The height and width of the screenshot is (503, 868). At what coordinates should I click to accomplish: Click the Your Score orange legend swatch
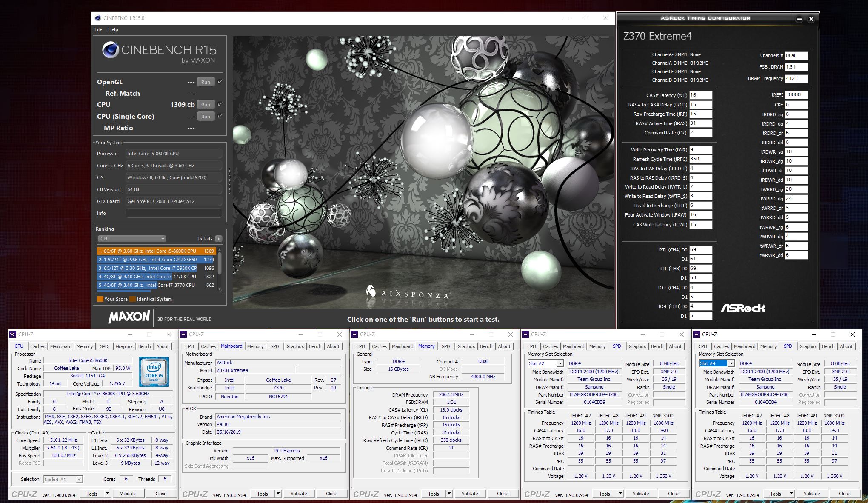pos(100,299)
